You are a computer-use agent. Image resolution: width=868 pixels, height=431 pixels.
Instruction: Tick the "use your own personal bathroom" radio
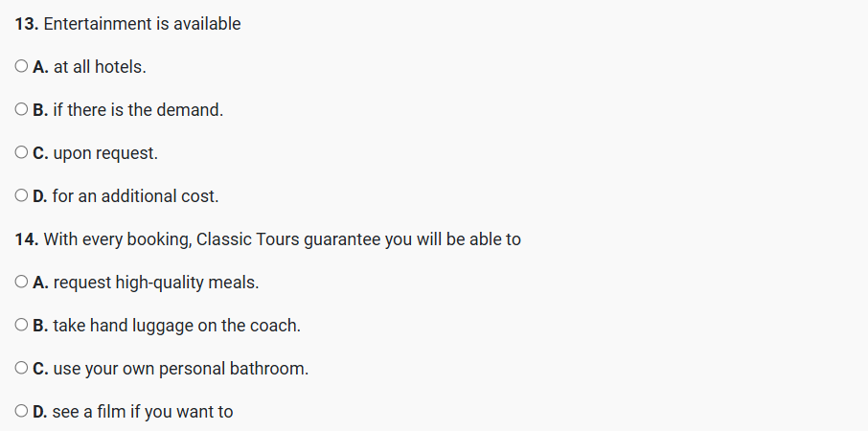[x=22, y=369]
